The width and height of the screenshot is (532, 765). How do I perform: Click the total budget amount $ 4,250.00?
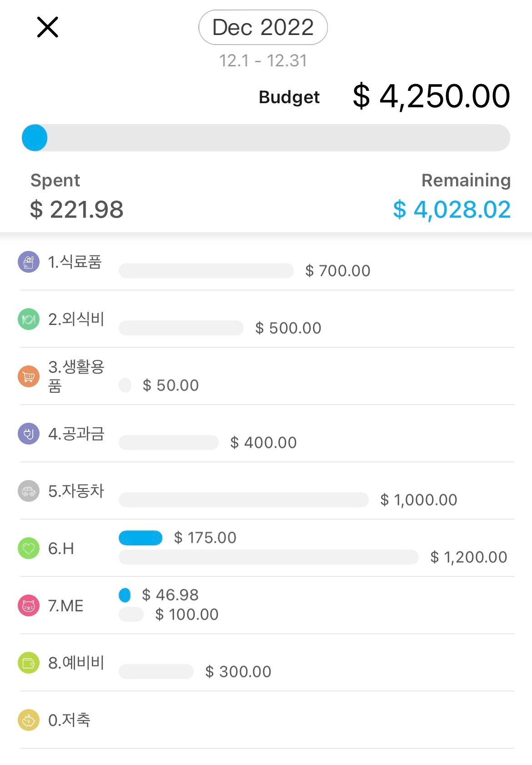tap(431, 96)
